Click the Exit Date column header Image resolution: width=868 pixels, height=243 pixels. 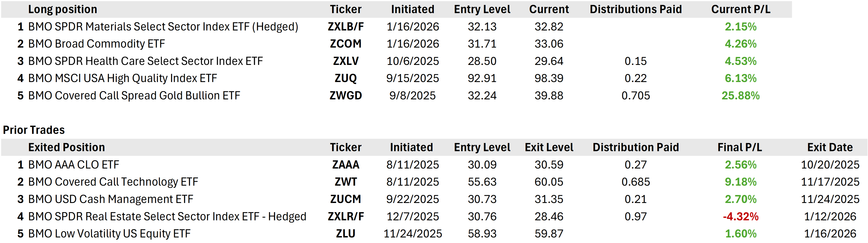point(830,147)
